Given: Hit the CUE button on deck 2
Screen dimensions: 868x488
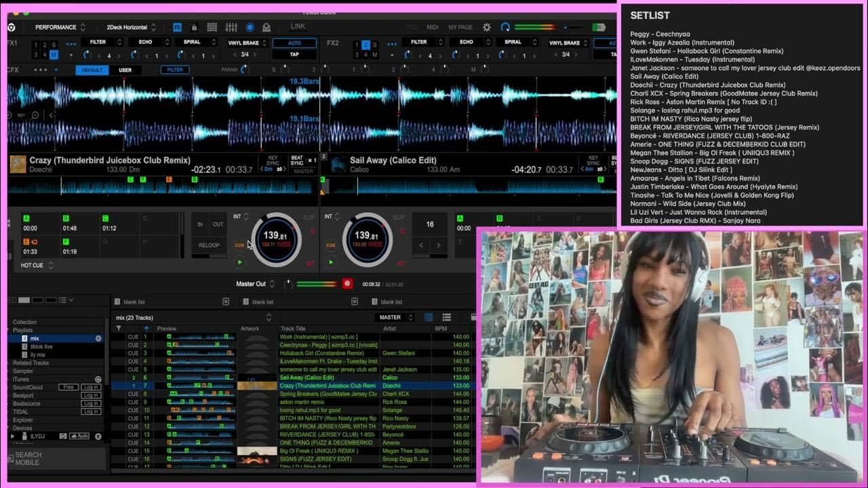Looking at the screenshot, I should pos(331,245).
